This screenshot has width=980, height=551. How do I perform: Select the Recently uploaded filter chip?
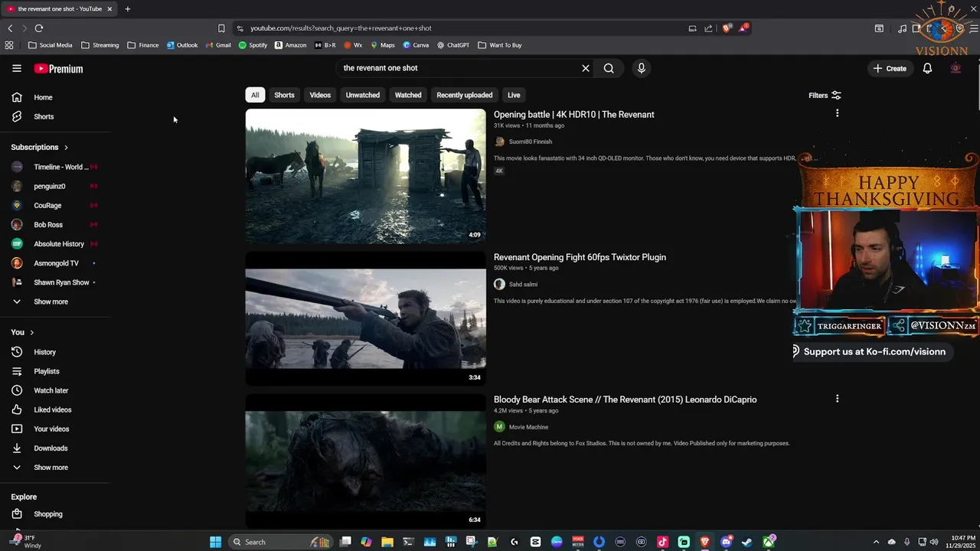point(464,95)
